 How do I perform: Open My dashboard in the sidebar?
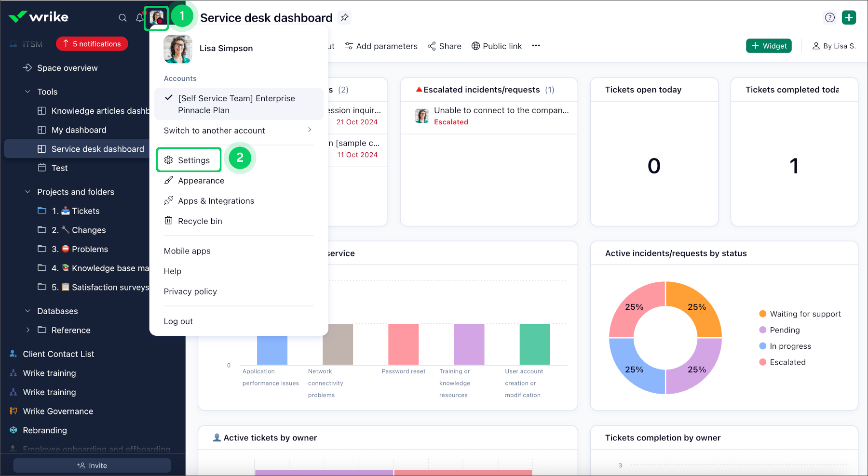(79, 130)
